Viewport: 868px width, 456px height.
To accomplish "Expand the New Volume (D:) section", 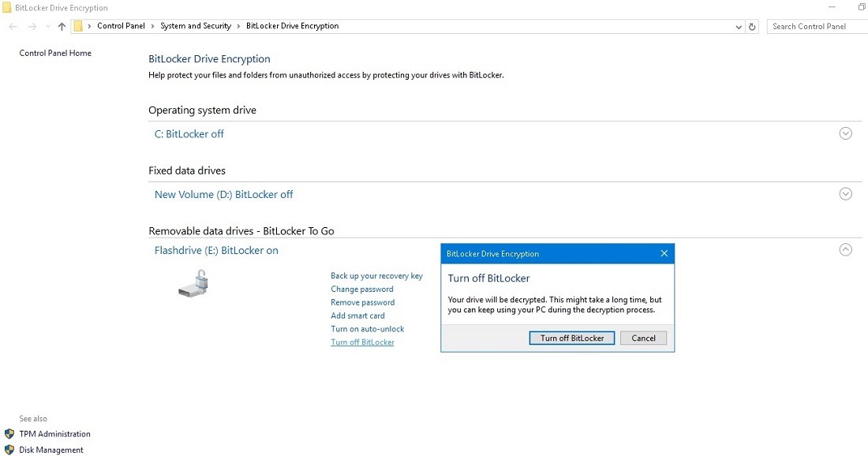I will click(845, 193).
